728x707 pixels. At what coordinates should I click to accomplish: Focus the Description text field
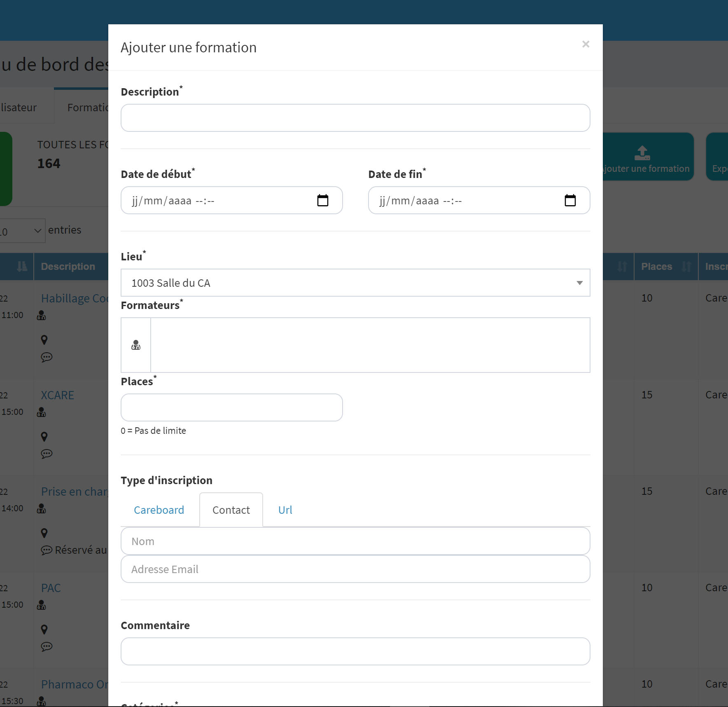pyautogui.click(x=355, y=118)
